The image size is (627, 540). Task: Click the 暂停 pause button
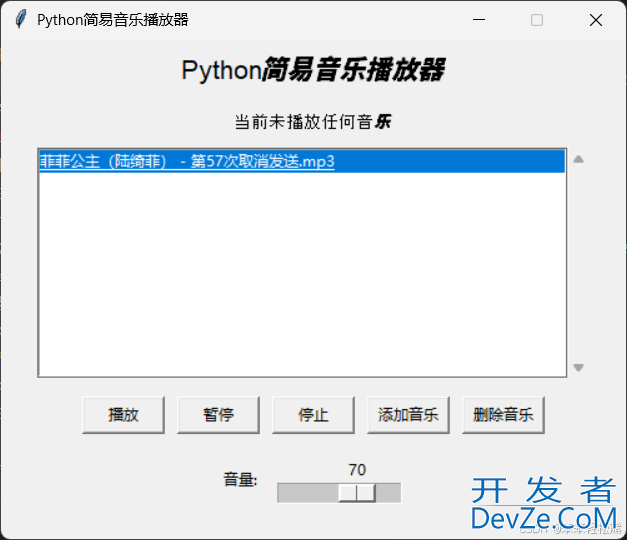[x=218, y=415]
